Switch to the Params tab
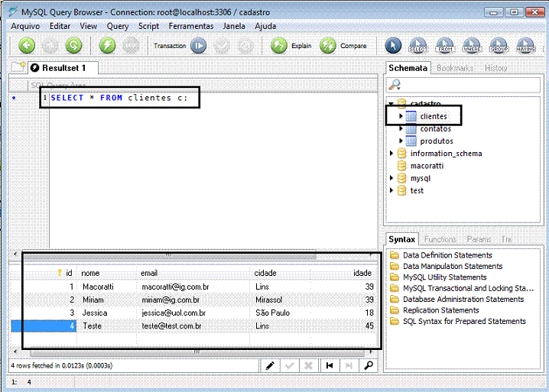Screen dimensions: 549x392 [479, 239]
